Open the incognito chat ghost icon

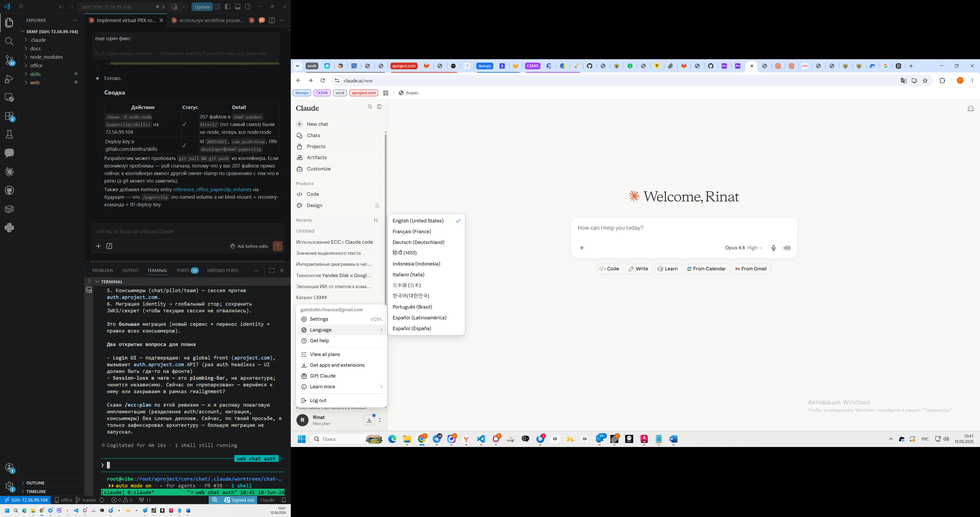point(971,109)
